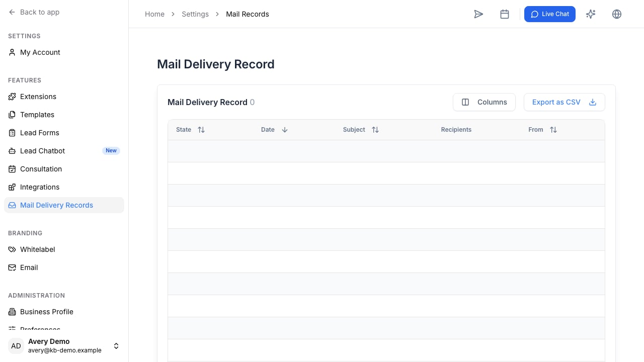The height and width of the screenshot is (362, 644).
Task: Click the download icon in Export as CSV
Action: click(x=593, y=102)
